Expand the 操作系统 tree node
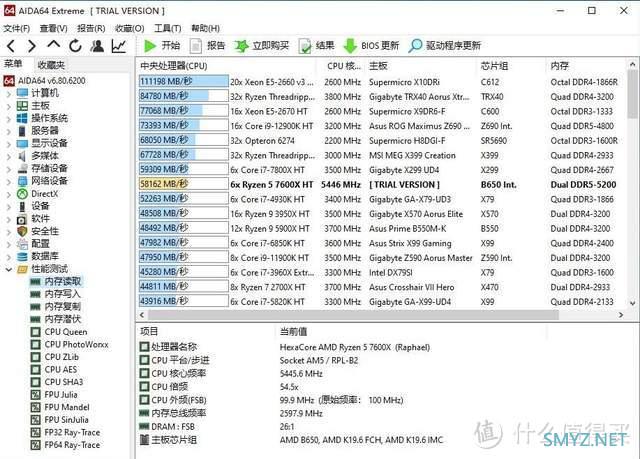This screenshot has width=640, height=459. pyautogui.click(x=9, y=119)
